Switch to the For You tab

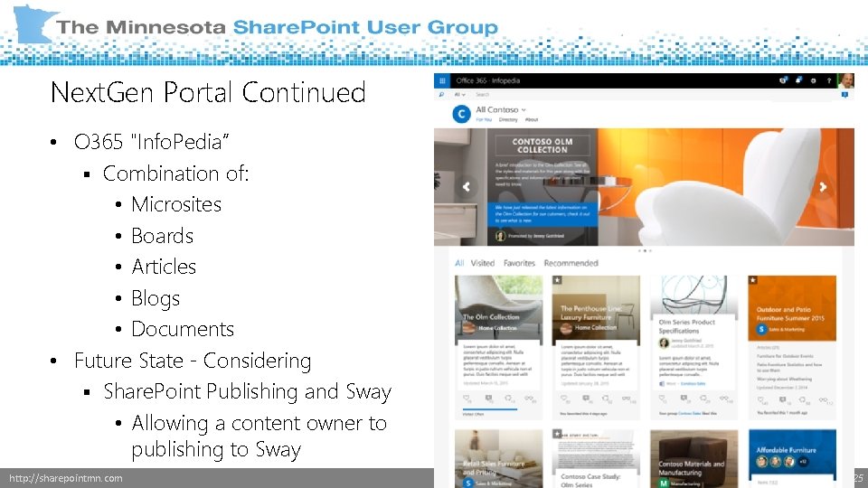point(483,119)
